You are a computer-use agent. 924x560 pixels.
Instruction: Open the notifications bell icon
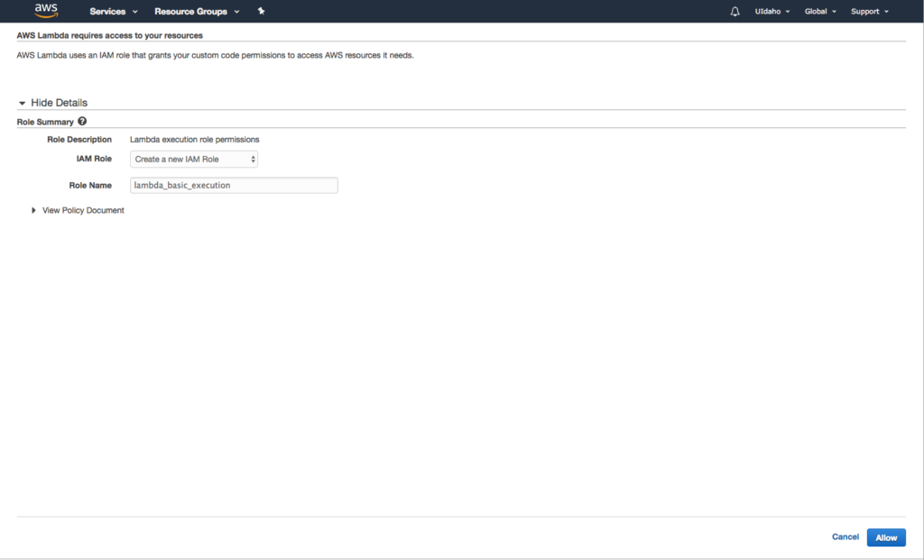[x=735, y=11]
